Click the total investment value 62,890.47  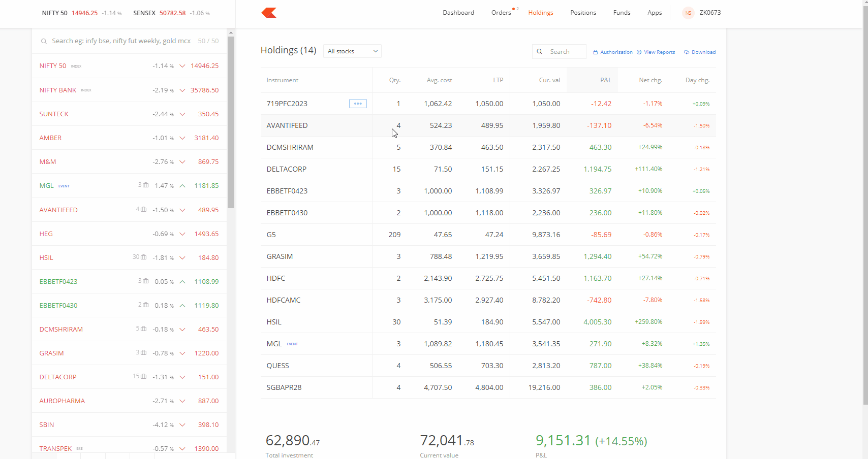(x=293, y=440)
